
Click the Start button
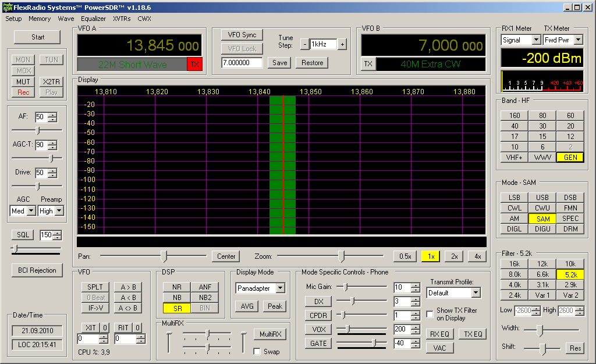coord(37,37)
